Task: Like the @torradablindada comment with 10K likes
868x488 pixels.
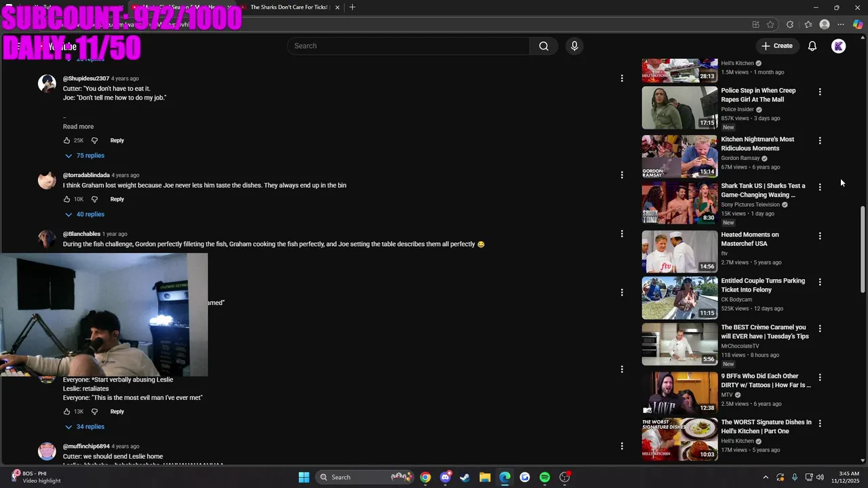Action: coord(67,199)
